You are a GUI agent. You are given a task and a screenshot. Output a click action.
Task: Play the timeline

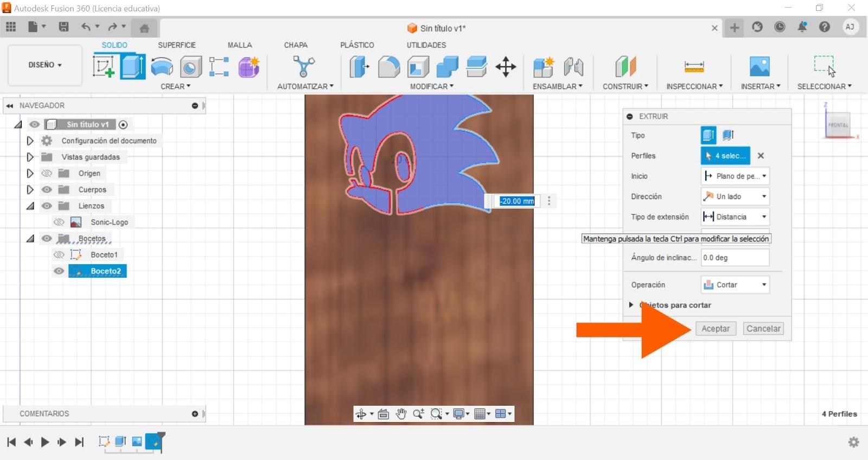pyautogui.click(x=45, y=442)
